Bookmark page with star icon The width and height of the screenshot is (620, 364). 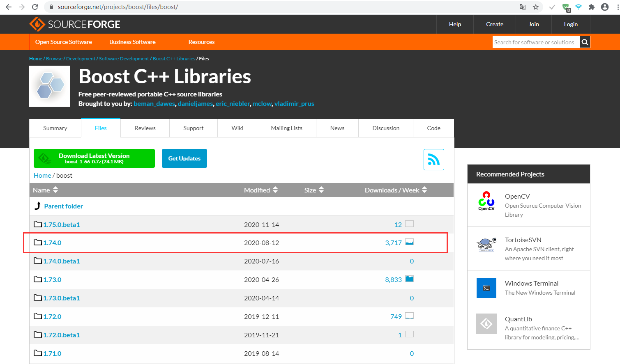pyautogui.click(x=535, y=7)
